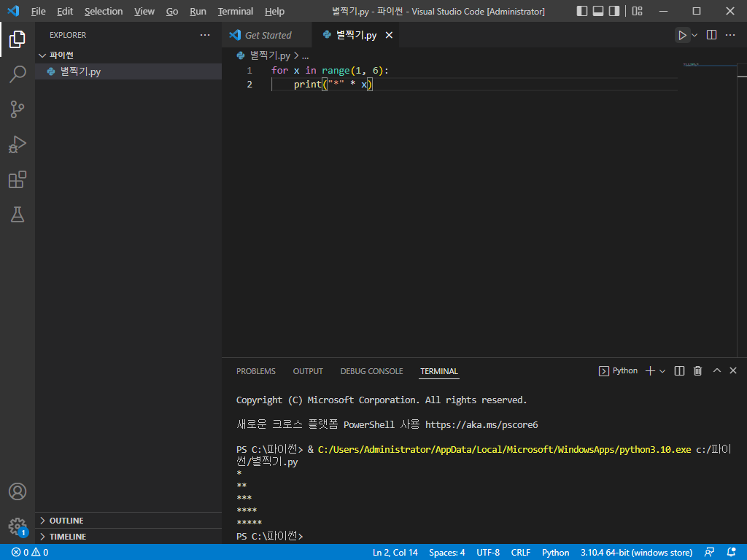Open the View menu
Screen dimensions: 747x560
144,12
